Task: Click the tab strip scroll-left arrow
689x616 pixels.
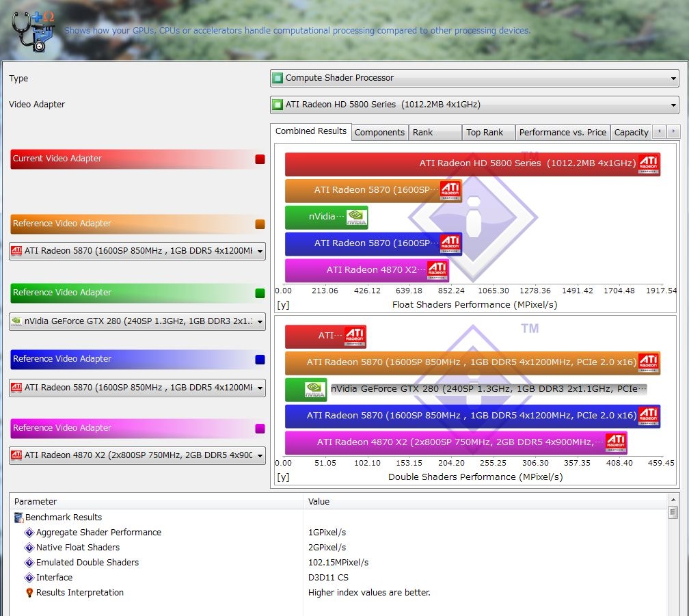Action: [x=659, y=131]
